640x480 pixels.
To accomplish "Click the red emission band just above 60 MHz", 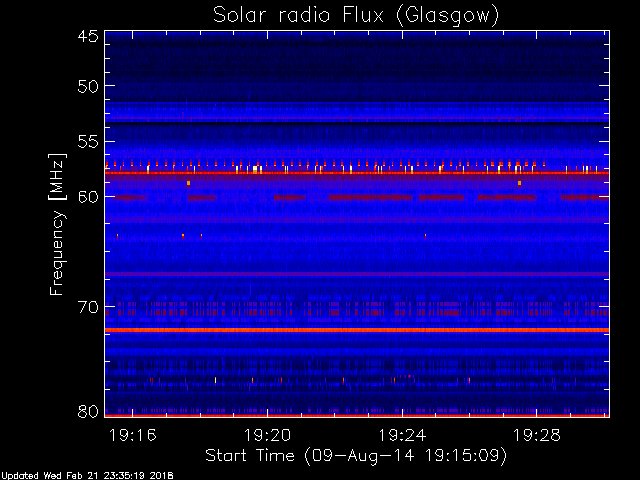I will point(357,173).
